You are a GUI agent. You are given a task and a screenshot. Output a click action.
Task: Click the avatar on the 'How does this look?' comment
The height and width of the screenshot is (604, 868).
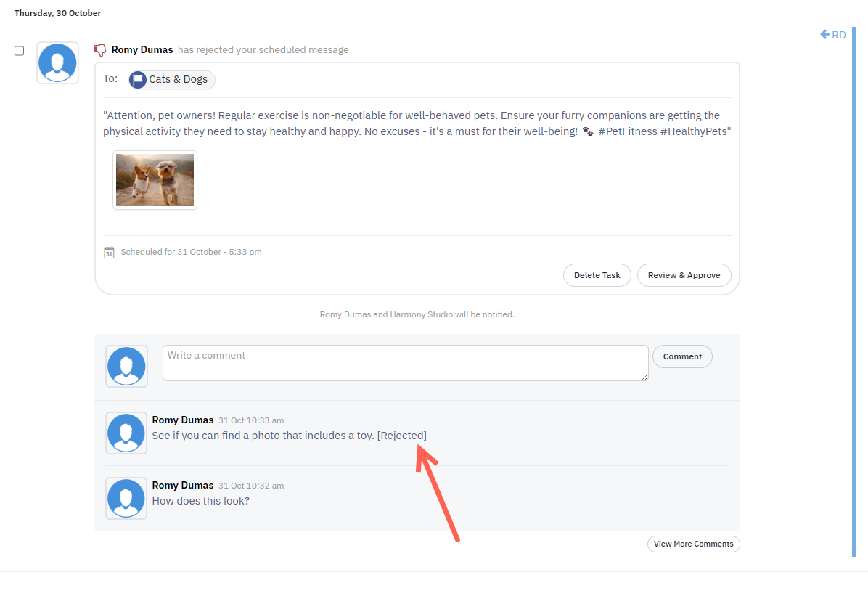[126, 498]
